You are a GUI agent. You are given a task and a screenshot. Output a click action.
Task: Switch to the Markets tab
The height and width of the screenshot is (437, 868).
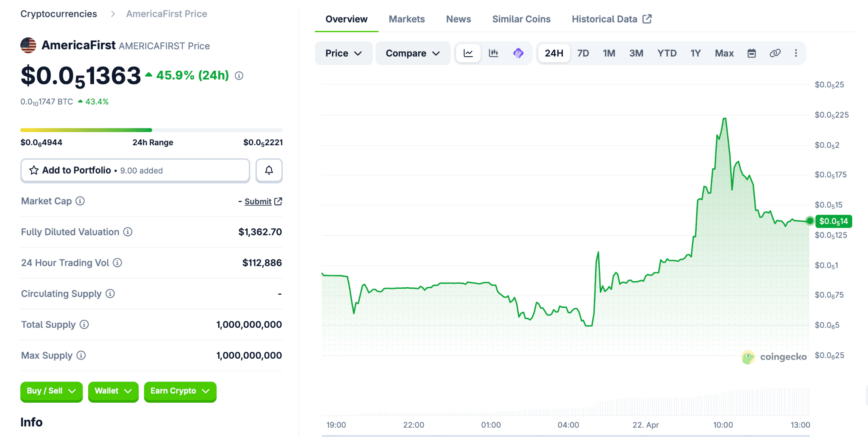pyautogui.click(x=406, y=19)
